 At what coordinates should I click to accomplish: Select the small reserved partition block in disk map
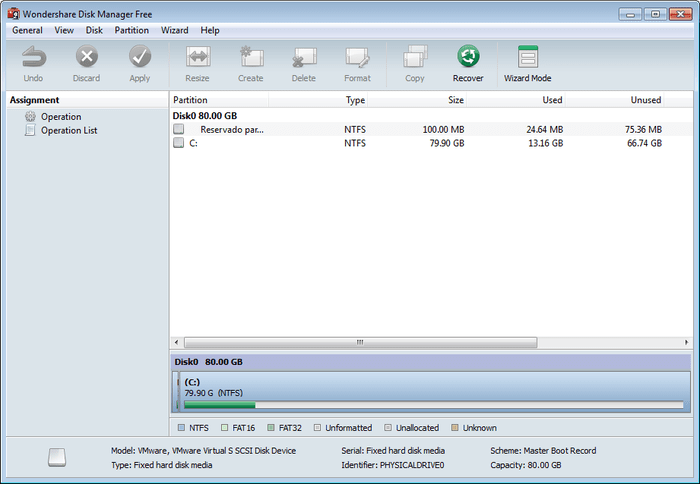pos(175,392)
